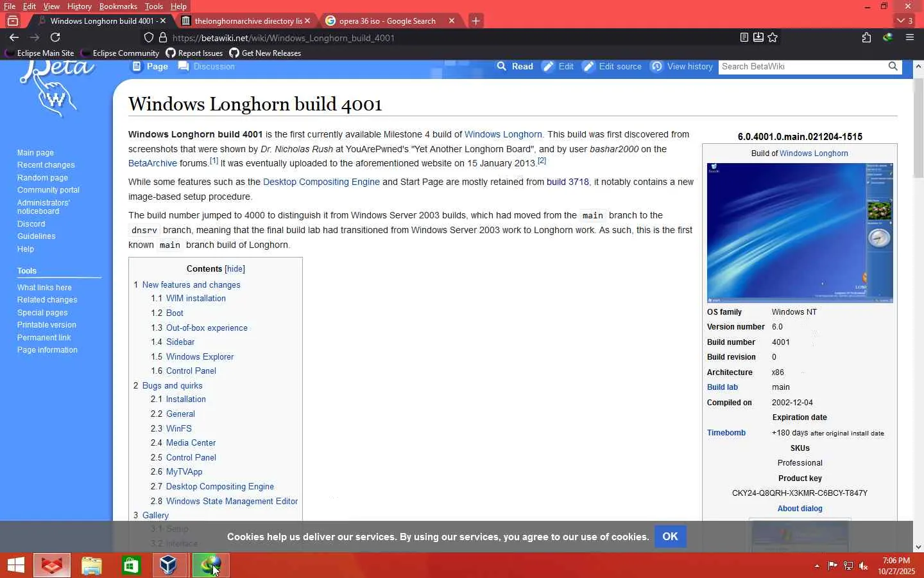Viewport: 924px width, 578px height.
Task: Open the Timebomb link in the infobox
Action: pyautogui.click(x=726, y=433)
